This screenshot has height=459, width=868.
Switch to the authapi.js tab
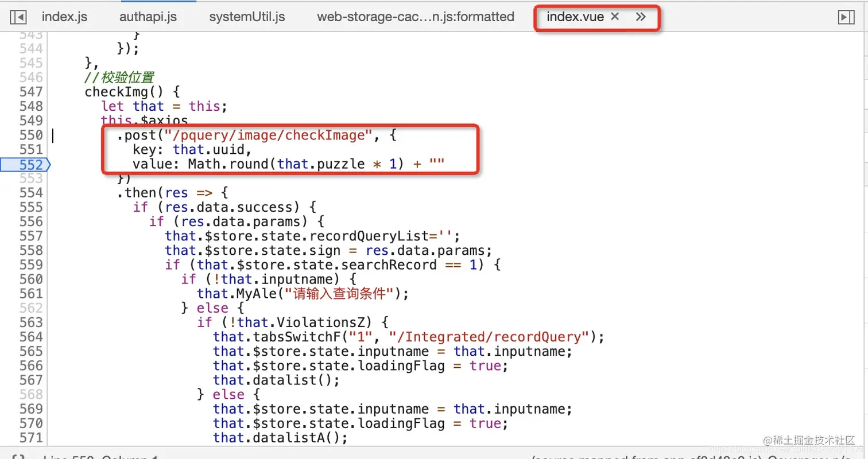(148, 17)
